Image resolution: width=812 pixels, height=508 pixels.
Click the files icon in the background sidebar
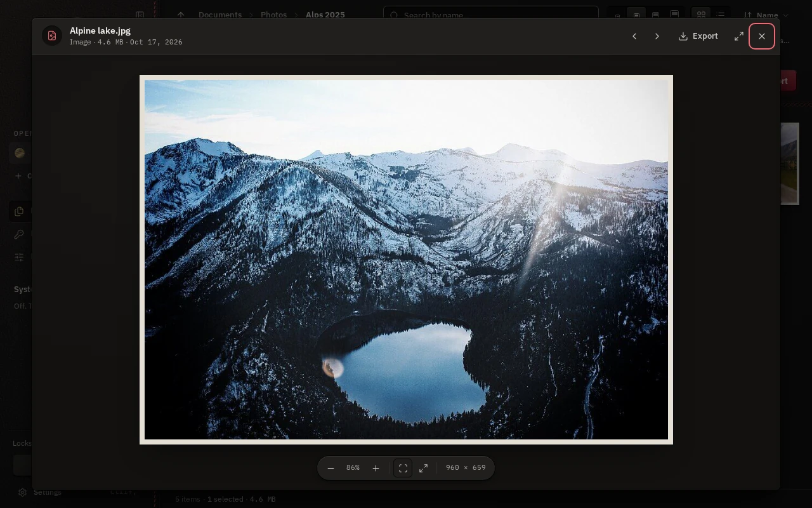(x=19, y=211)
